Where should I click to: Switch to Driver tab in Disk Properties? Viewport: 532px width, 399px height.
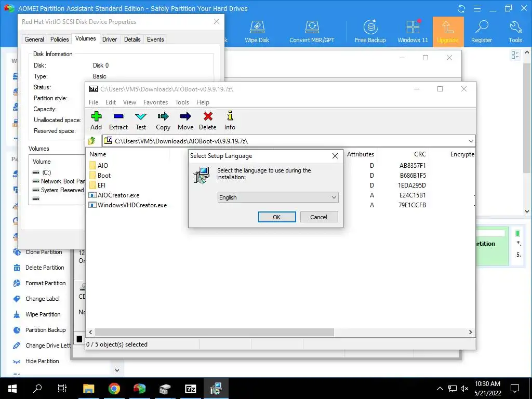tap(110, 39)
